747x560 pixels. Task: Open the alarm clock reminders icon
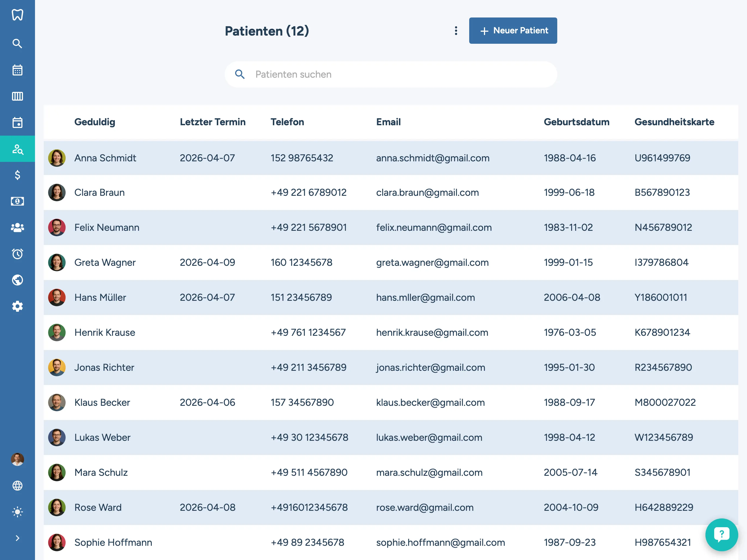17,254
